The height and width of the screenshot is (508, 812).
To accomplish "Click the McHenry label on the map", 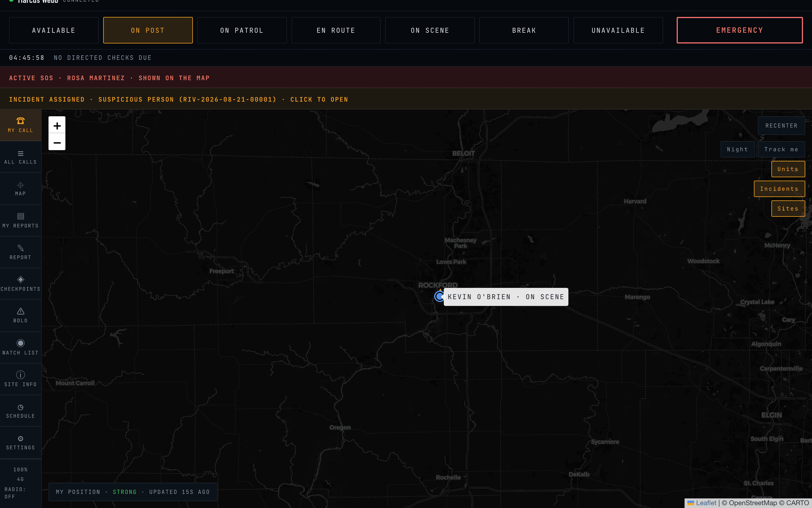I will pos(777,245).
